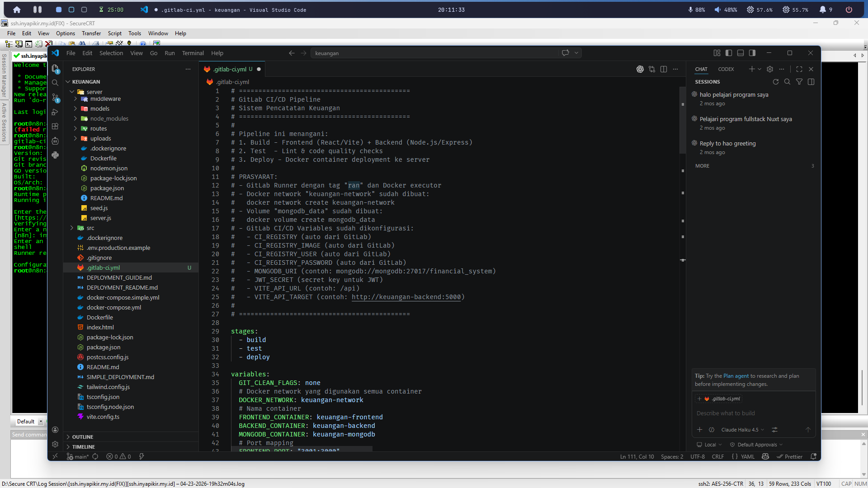This screenshot has width=868, height=488.
Task: Open the Extensions view
Action: pyautogui.click(x=55, y=127)
